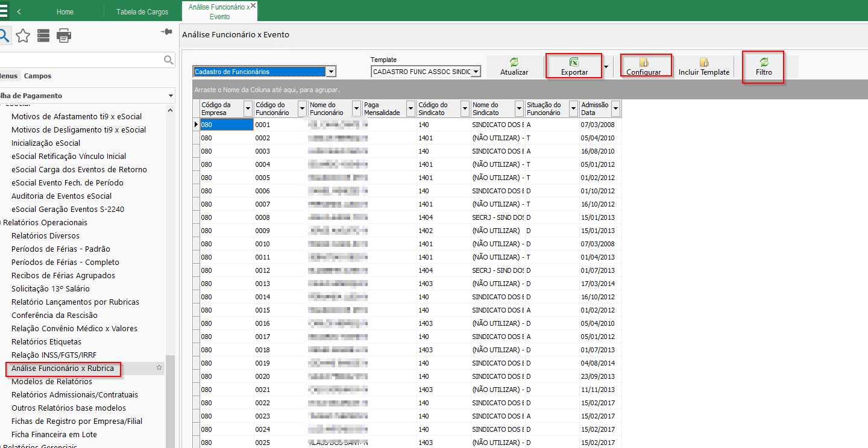This screenshot has width=868, height=448.
Task: Switch to the Home tab
Action: coord(65,12)
